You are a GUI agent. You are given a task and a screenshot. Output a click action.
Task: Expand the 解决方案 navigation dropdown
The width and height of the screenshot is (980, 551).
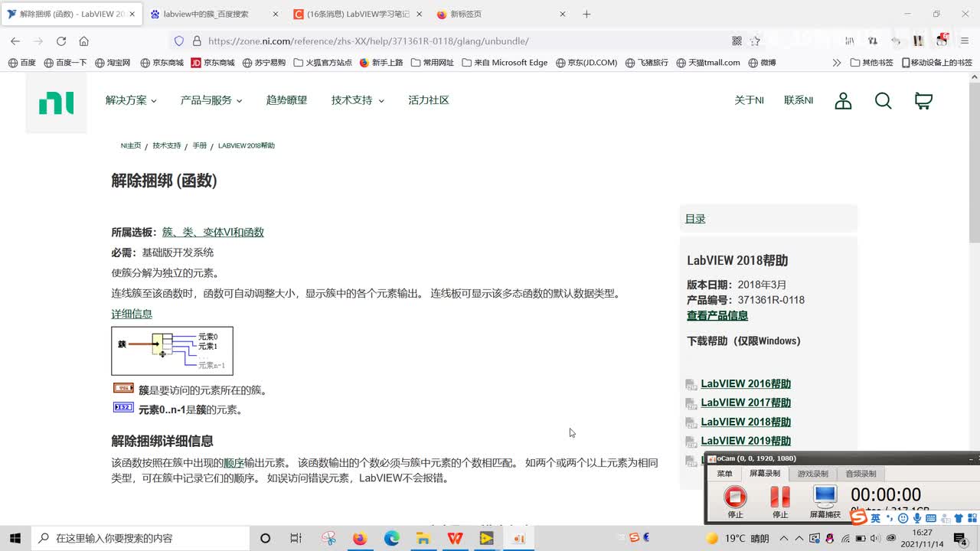pyautogui.click(x=131, y=100)
